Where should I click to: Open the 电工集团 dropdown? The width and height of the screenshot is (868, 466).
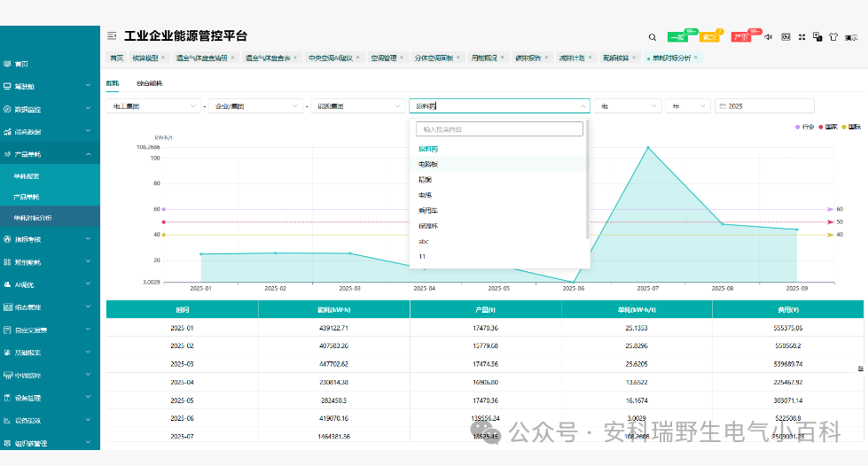152,106
